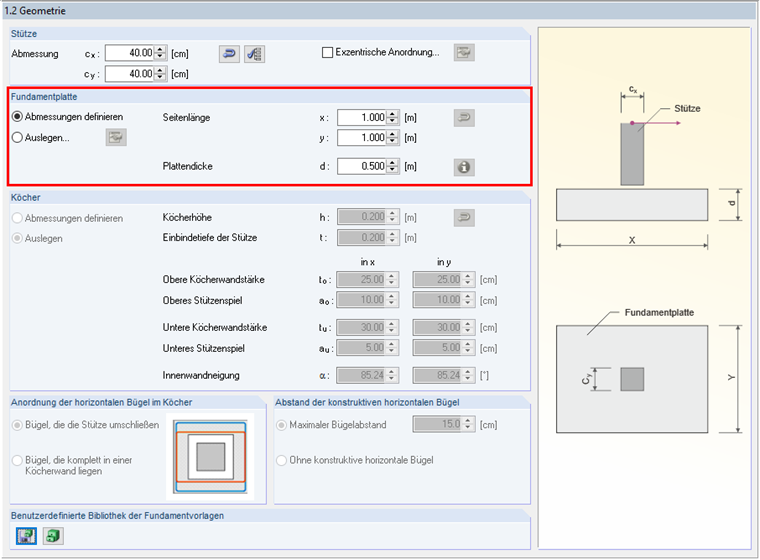Click the Plattendicke field 0.500
This screenshot has width=760, height=560.
coord(362,166)
